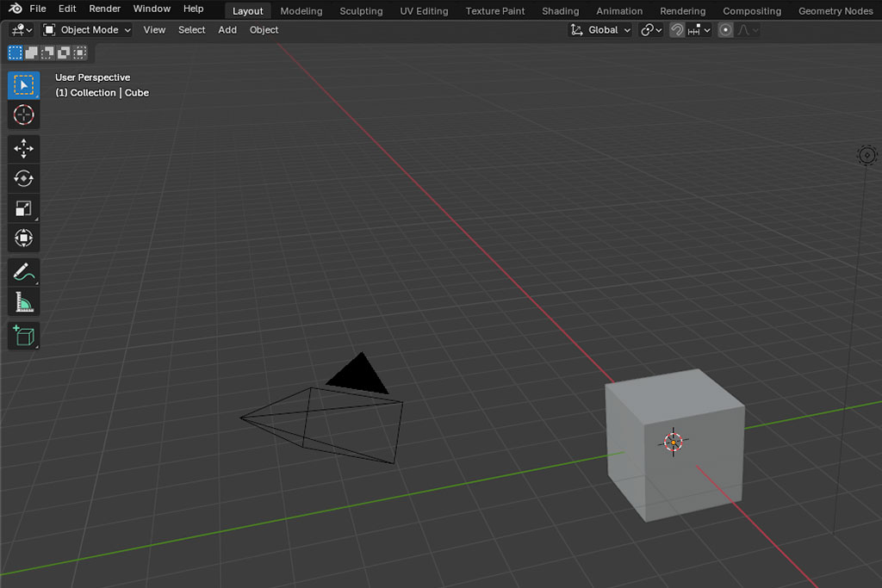Viewport: 882px width, 588px height.
Task: Open the snap settings dropdown
Action: 708,29
